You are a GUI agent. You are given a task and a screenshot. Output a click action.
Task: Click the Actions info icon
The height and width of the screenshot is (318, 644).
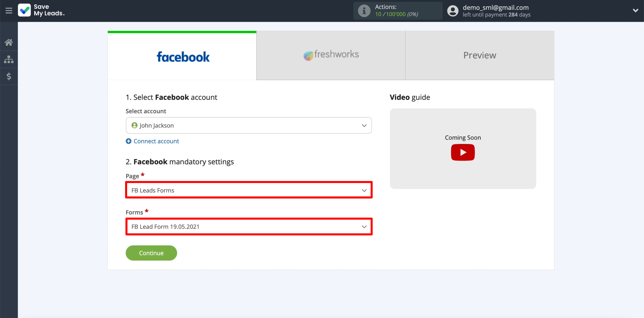pos(364,11)
